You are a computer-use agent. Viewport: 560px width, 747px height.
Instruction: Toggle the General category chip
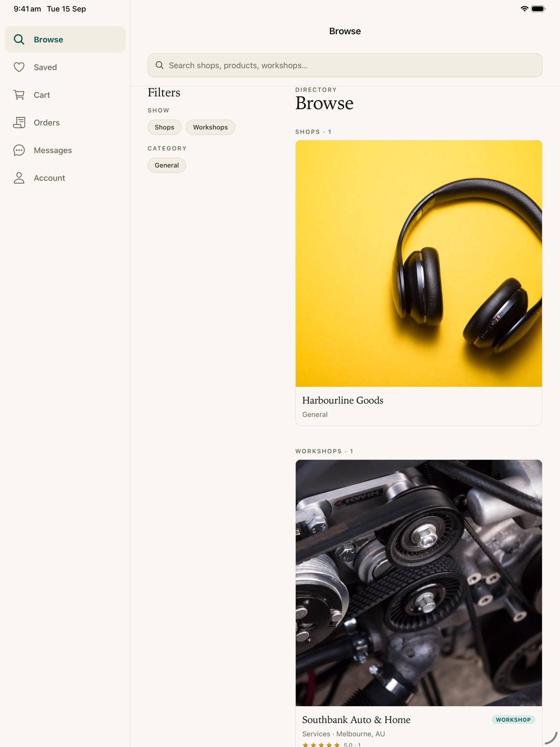coord(167,165)
